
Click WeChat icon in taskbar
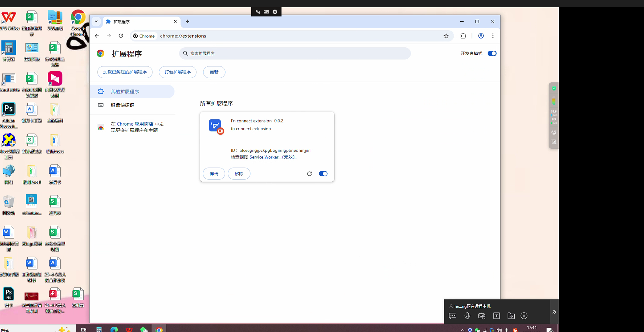(144, 329)
